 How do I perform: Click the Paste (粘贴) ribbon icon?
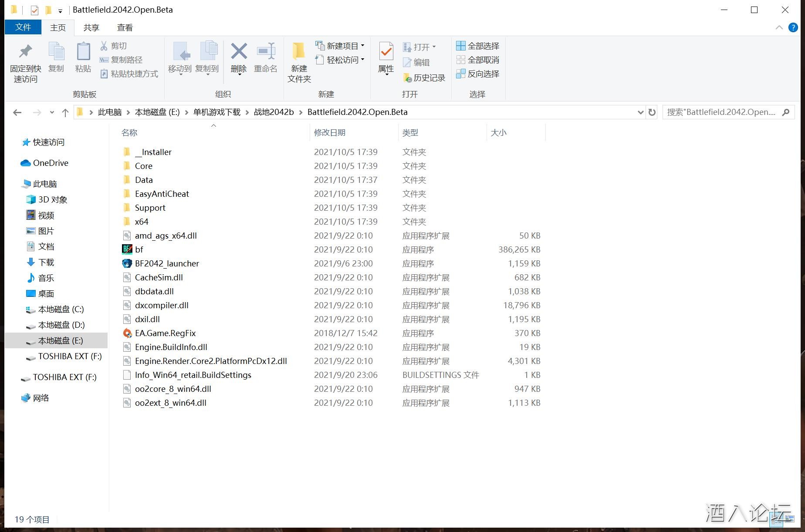[83, 57]
